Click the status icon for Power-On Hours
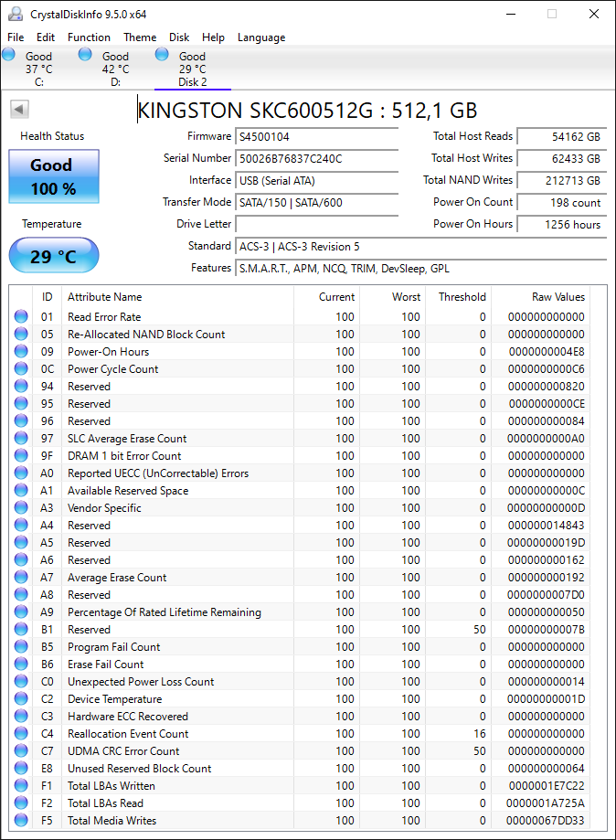Viewport: 616px width, 840px height. coord(21,351)
